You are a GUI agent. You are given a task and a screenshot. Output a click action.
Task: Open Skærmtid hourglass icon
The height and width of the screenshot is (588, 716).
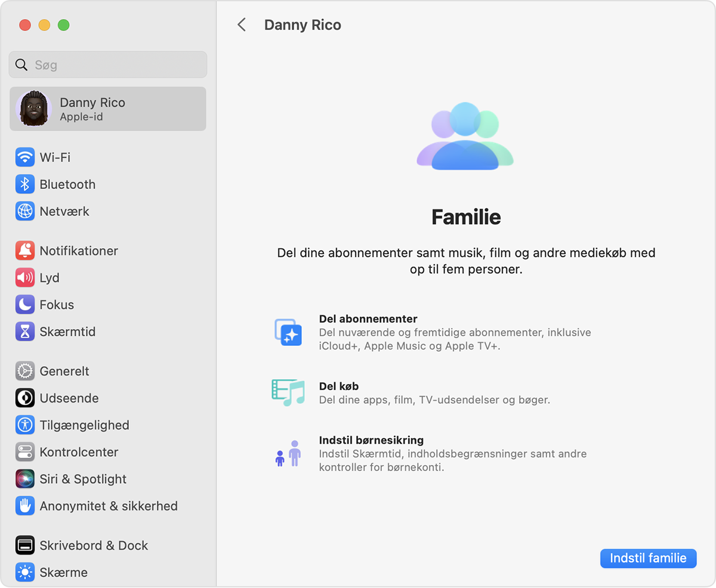25,332
